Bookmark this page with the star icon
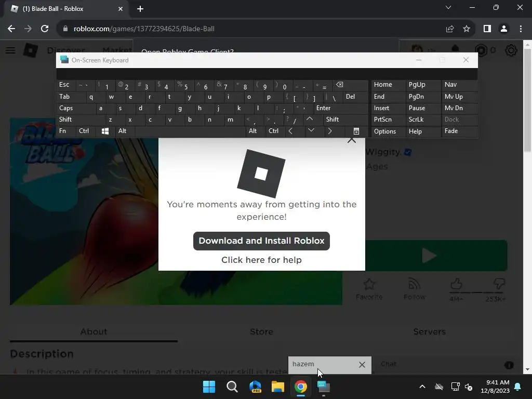 [467, 29]
